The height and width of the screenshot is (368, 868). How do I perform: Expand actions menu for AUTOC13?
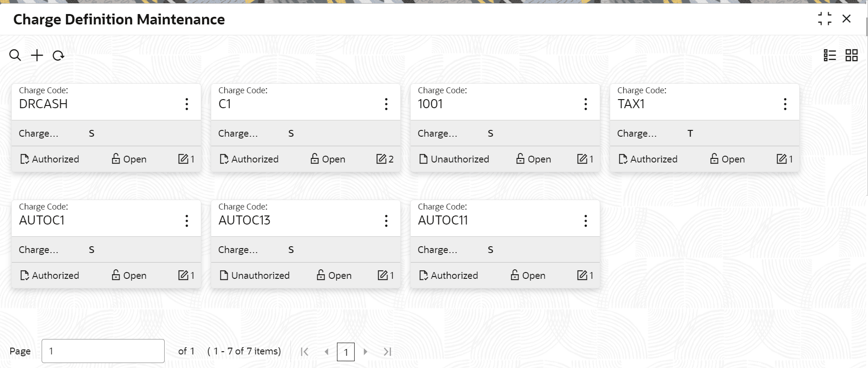tap(386, 221)
